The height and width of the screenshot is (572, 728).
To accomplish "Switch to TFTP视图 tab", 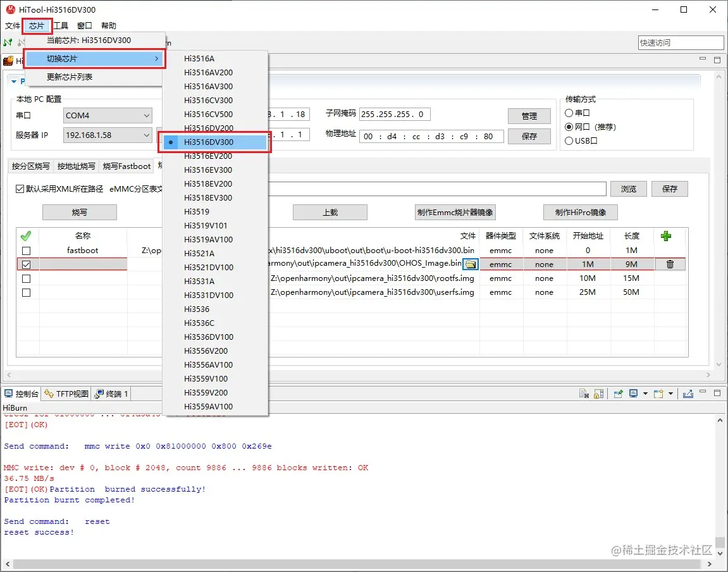I will 66,394.
